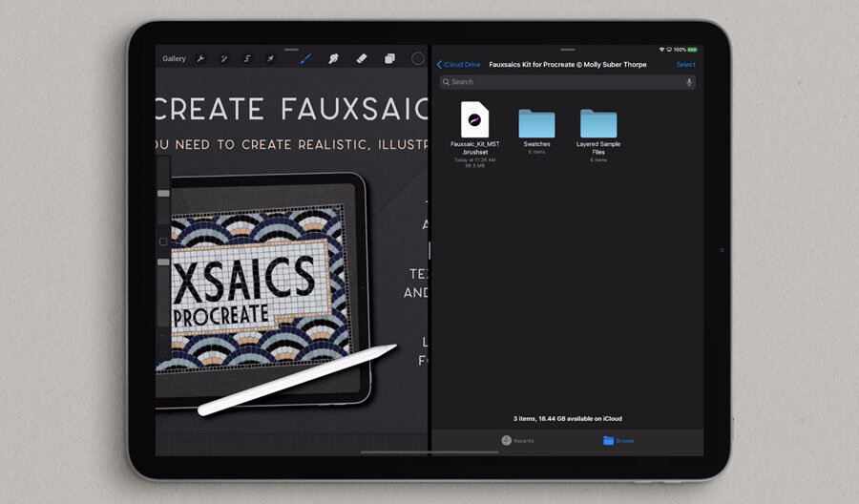The image size is (859, 504).
Task: Switch to the Recents tab
Action: (517, 440)
